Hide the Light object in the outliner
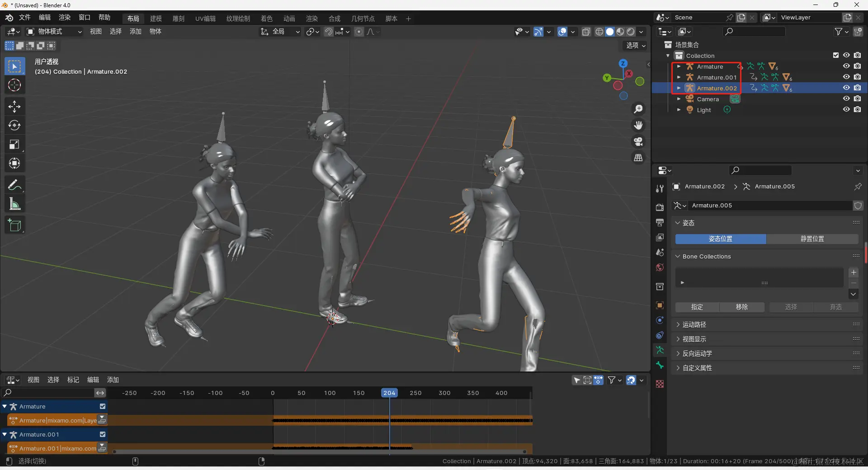This screenshot has height=470, width=868. click(x=846, y=110)
